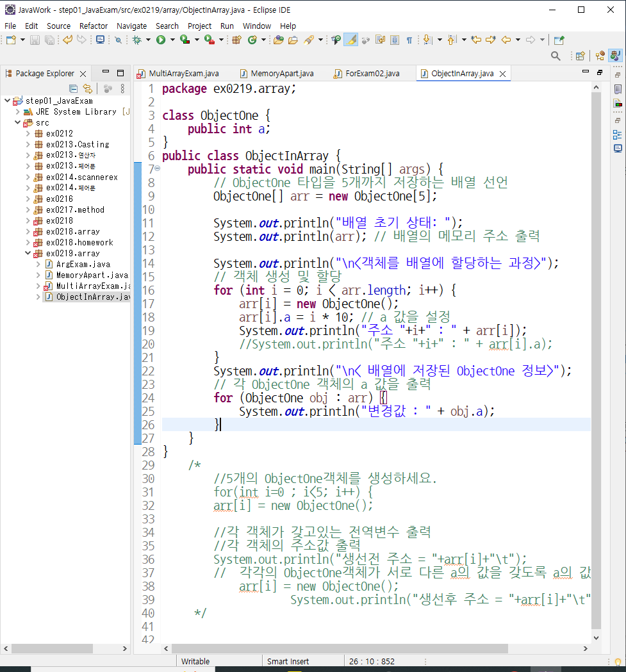626x672 pixels.
Task: Minimize the Package Explorer view
Action: click(106, 72)
